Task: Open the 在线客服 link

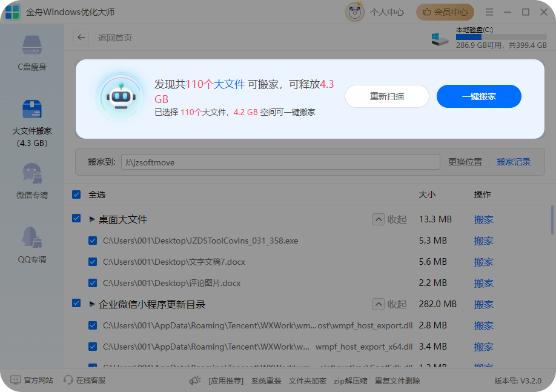Action: 91,380
